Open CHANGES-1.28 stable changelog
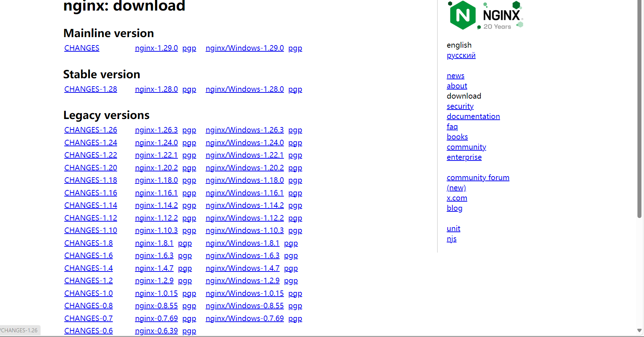Screen dimensions: 644x337 point(91,89)
